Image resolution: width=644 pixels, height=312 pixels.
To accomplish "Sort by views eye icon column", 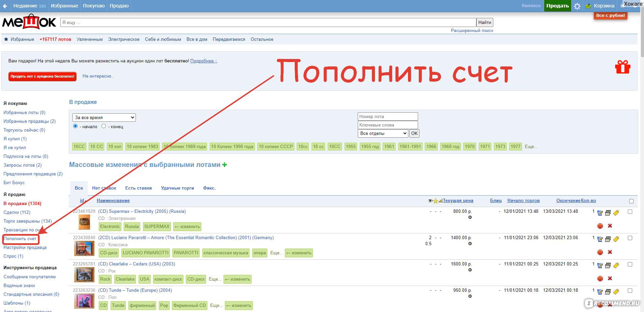I will 430,201.
